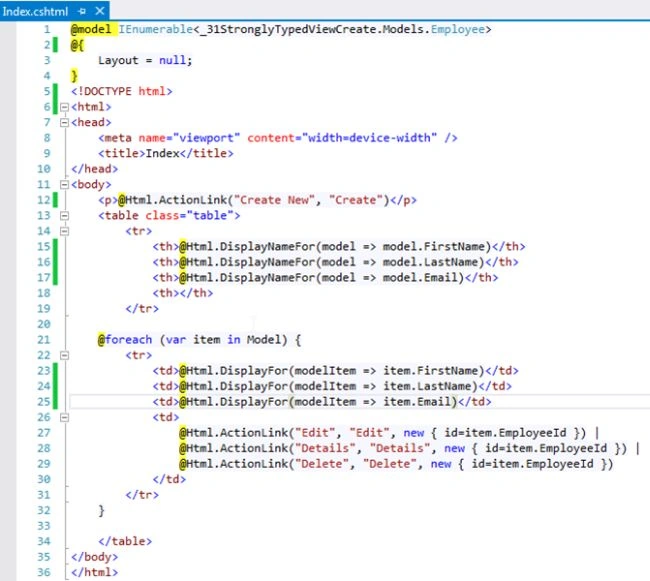The image size is (650, 581).
Task: Click item.FirstName in DisplayFor on line 23
Action: click(430, 371)
